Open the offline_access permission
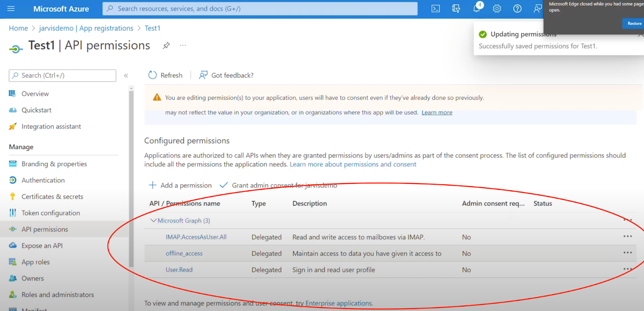This screenshot has width=644, height=311. coord(184,253)
